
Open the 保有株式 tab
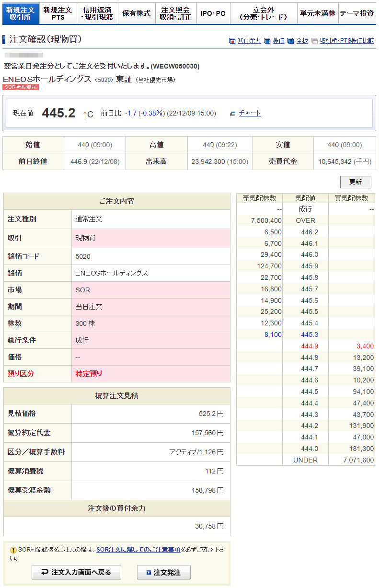(x=136, y=13)
